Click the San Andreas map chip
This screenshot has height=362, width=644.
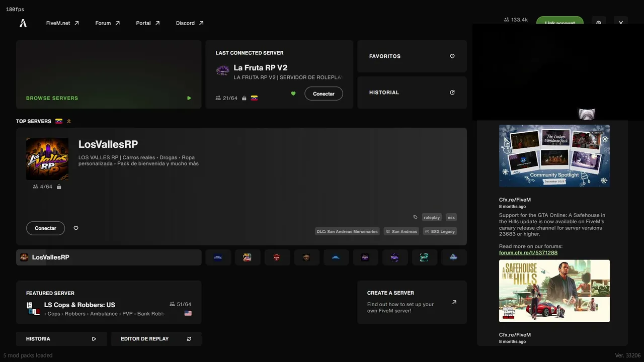pyautogui.click(x=401, y=231)
